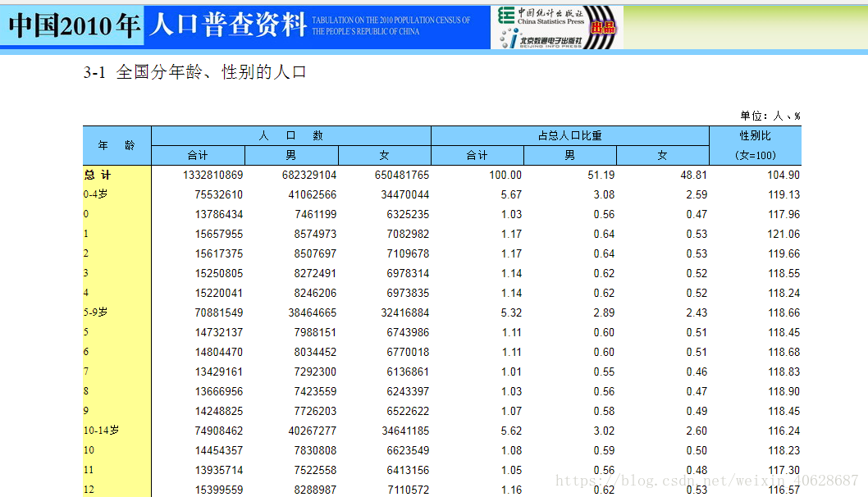Click the cell 14248825 for age 9
Image resolution: width=868 pixels, height=497 pixels.
click(x=219, y=411)
